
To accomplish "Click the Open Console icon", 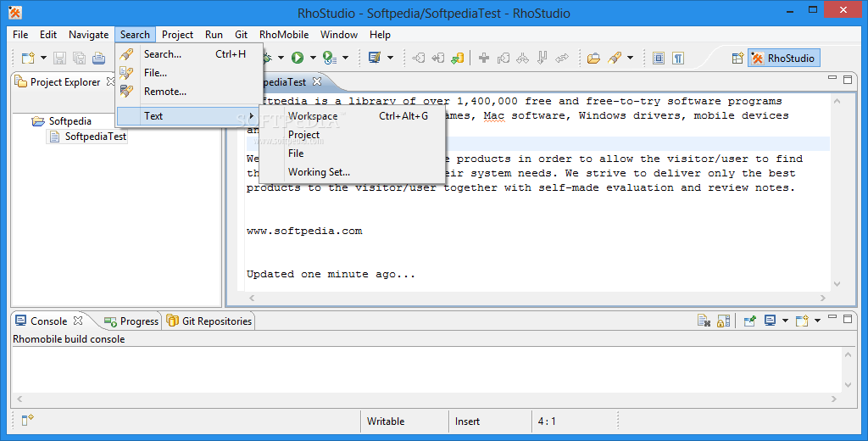I will [x=802, y=321].
